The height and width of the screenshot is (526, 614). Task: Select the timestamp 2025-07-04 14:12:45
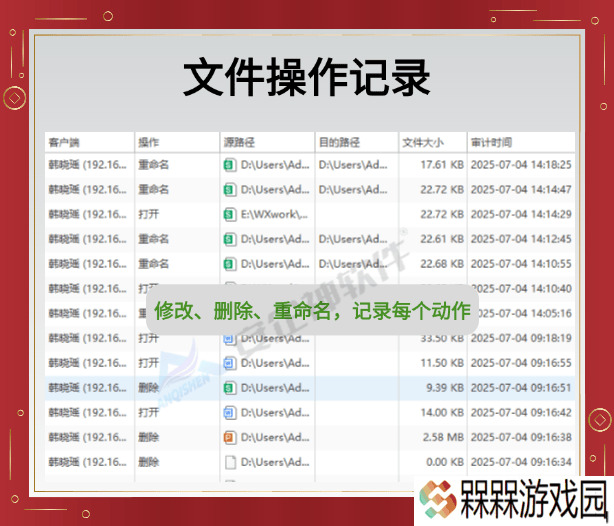click(x=521, y=239)
